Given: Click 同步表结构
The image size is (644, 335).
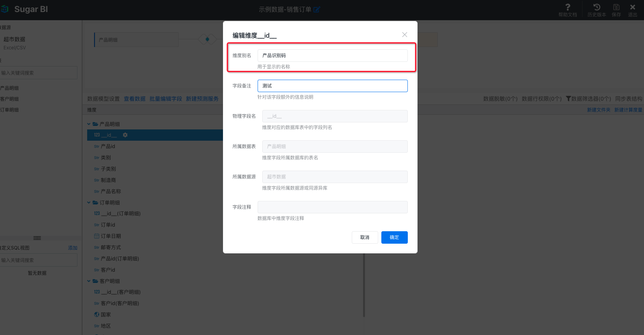Looking at the screenshot, I should 629,99.
